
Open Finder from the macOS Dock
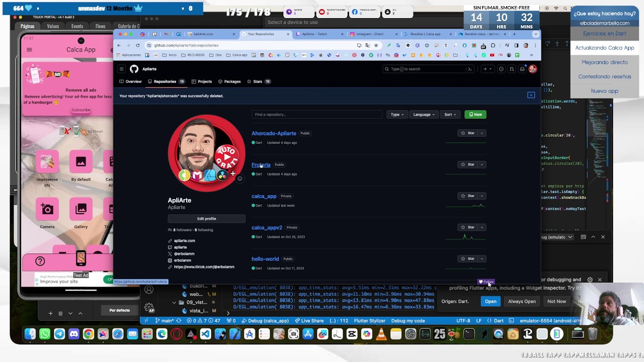coord(30,334)
